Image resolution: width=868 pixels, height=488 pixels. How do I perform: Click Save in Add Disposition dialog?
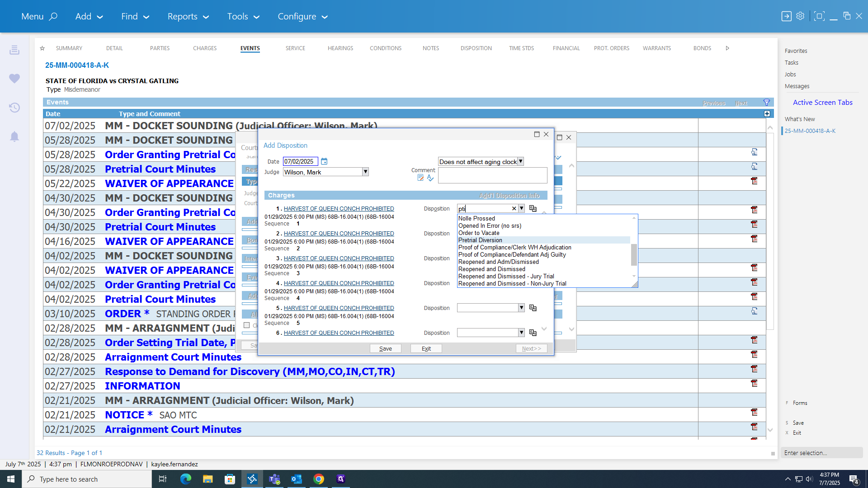click(x=386, y=348)
